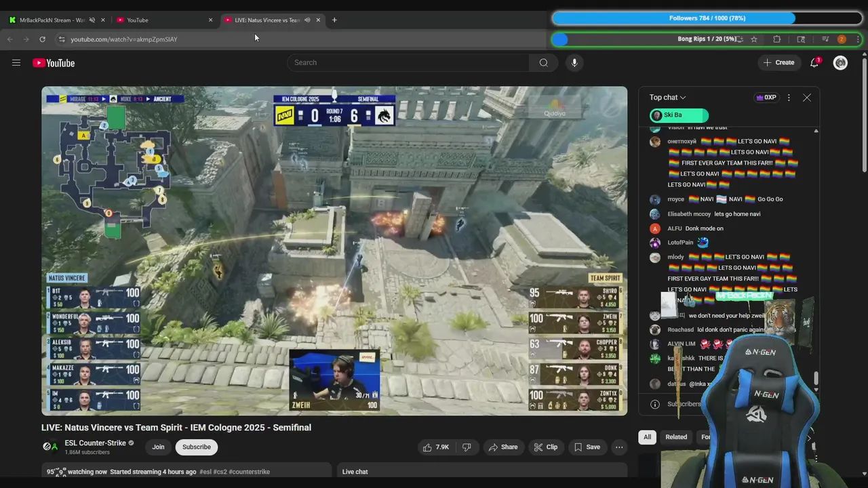Open the notifications bell
The image size is (868, 488).
(x=814, y=62)
